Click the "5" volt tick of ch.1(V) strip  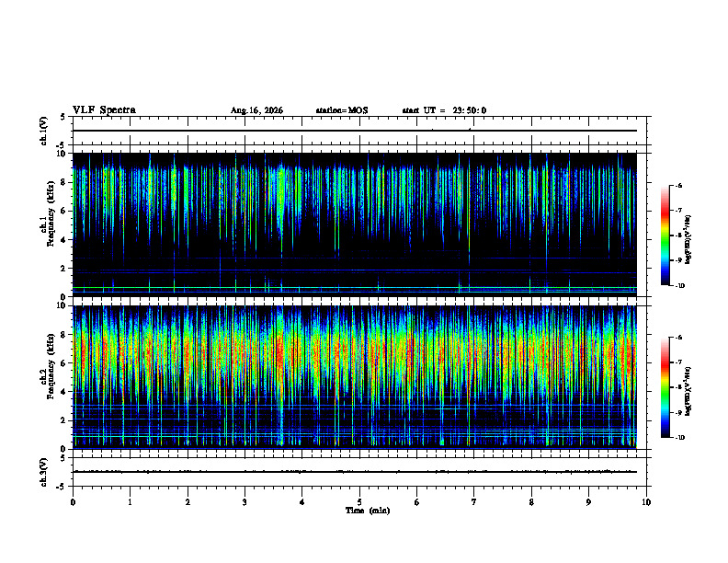point(63,117)
